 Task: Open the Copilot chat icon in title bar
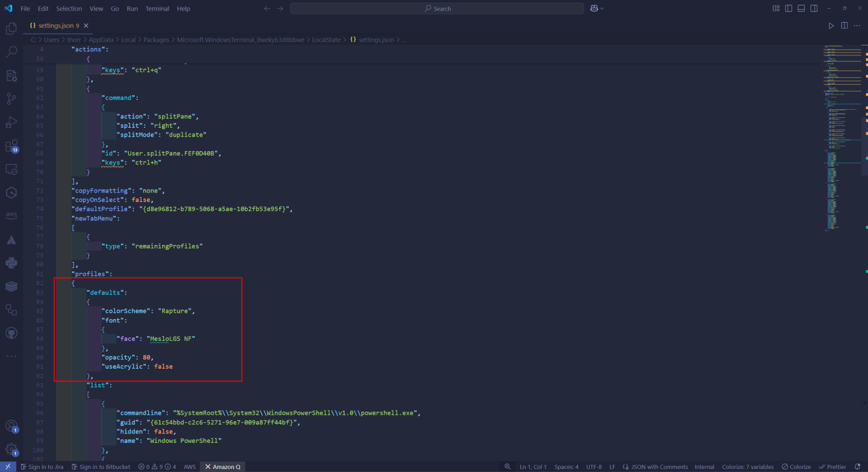(x=594, y=8)
